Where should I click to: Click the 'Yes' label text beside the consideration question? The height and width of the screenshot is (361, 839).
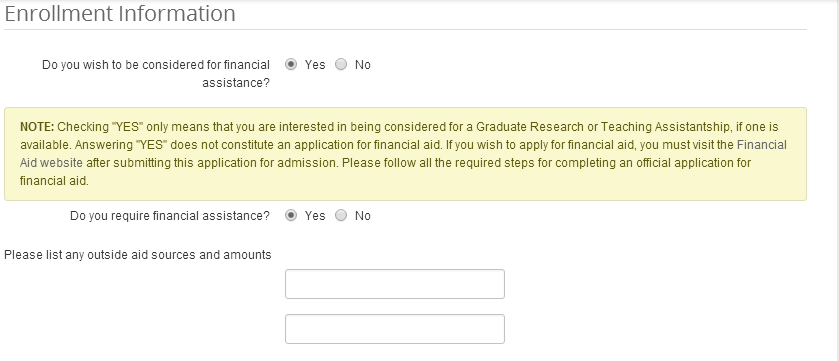tap(315, 65)
